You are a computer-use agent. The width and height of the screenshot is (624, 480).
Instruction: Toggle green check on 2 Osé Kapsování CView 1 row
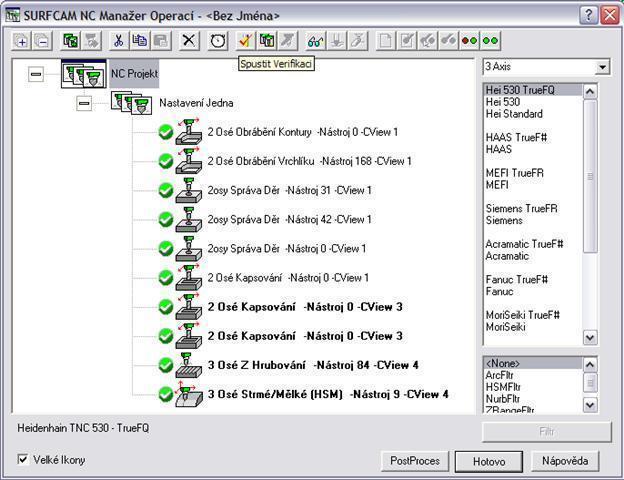click(166, 278)
